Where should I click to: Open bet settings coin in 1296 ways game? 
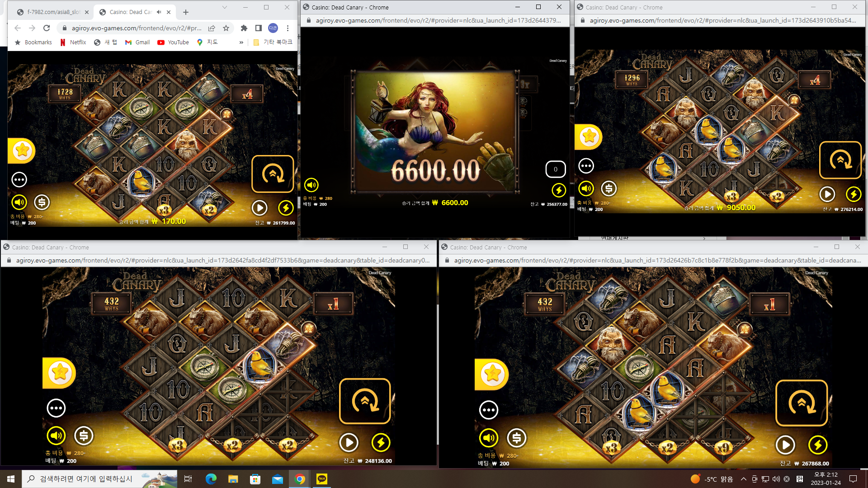(x=609, y=188)
